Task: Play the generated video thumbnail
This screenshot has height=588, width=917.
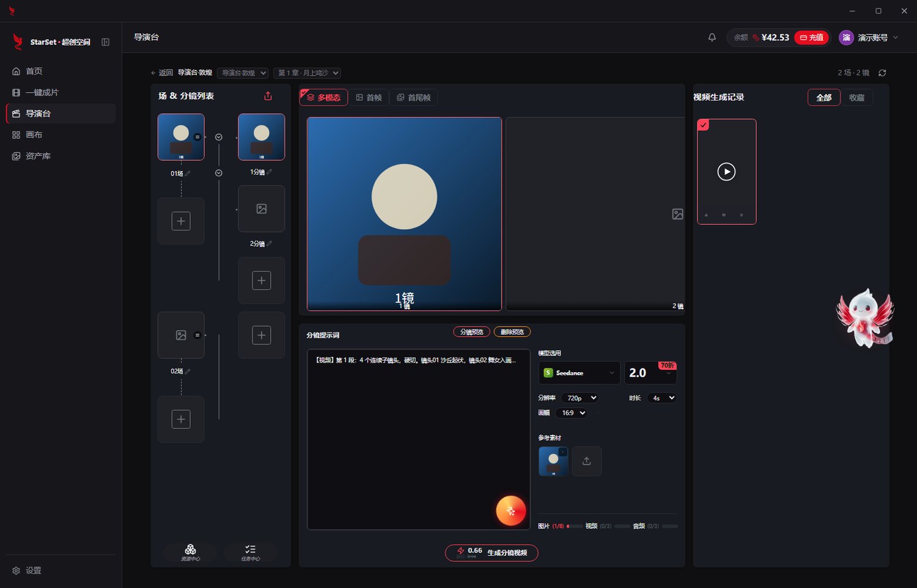Action: pyautogui.click(x=726, y=172)
